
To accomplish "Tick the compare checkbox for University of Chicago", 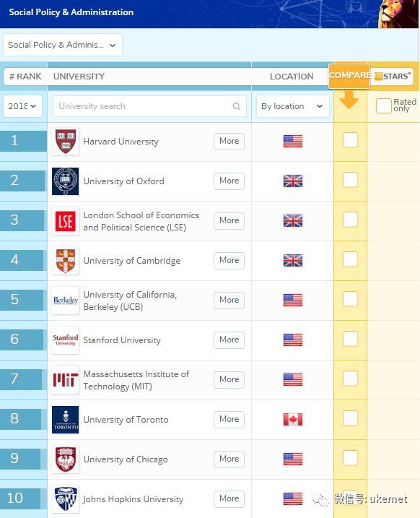I will [x=351, y=458].
